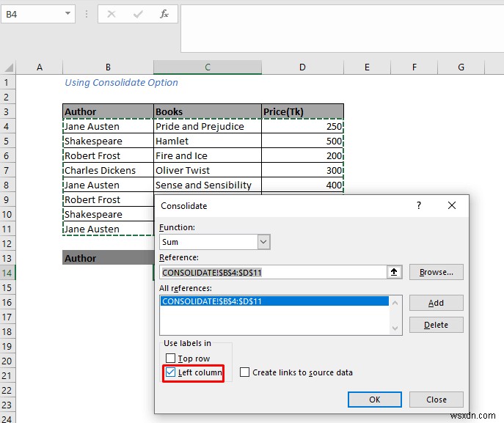504x423 pixels.
Task: Open the Function dropdown showing Sum
Action: click(263, 242)
